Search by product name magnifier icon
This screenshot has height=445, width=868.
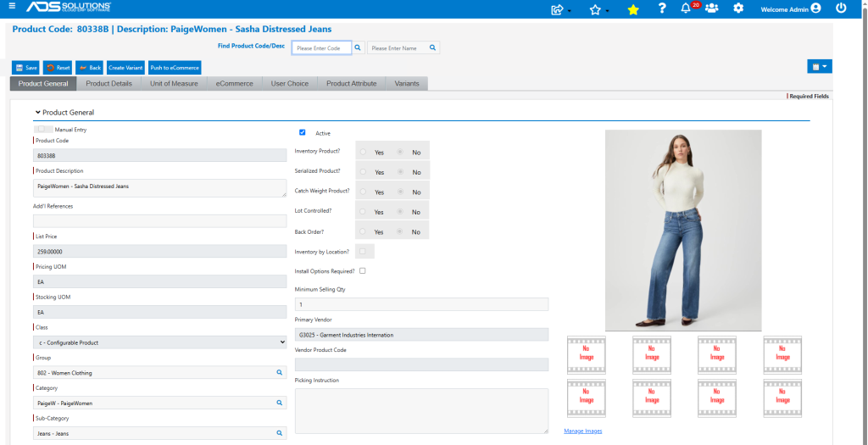[x=433, y=48]
